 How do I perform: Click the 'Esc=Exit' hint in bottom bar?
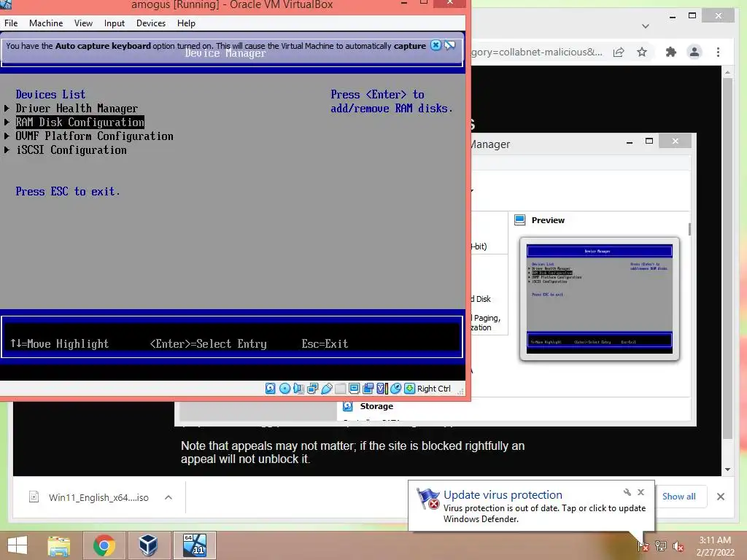(x=325, y=344)
